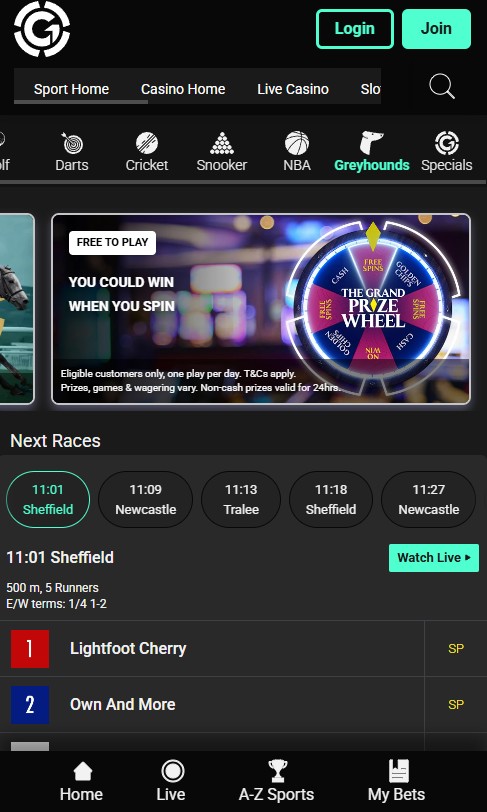Select the 11:27 Newcastle race
This screenshot has height=812, width=487.
[x=428, y=499]
